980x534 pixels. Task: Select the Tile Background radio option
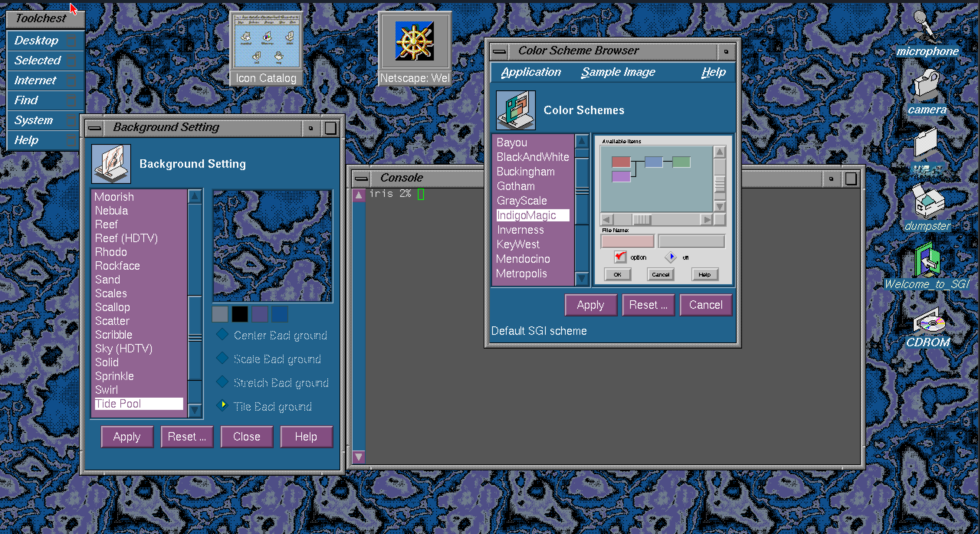[222, 405]
